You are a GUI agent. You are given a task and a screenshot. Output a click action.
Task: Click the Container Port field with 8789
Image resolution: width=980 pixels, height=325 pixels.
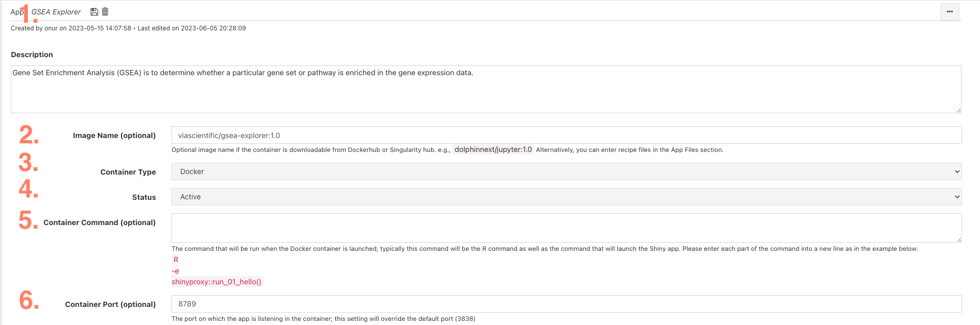pyautogui.click(x=566, y=304)
